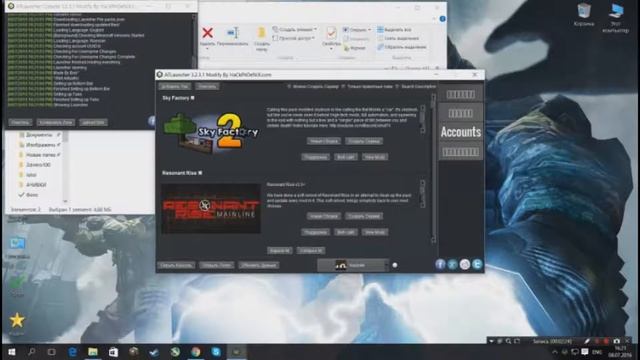Collapse the Explorer ribbon with the chevron
640x360 pixels.
(433, 19)
